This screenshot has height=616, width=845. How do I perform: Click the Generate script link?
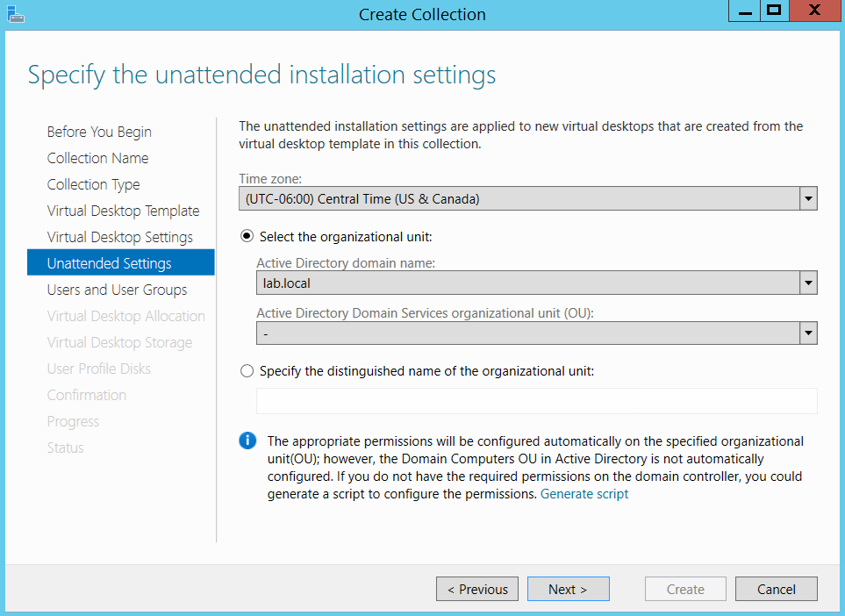pos(584,493)
